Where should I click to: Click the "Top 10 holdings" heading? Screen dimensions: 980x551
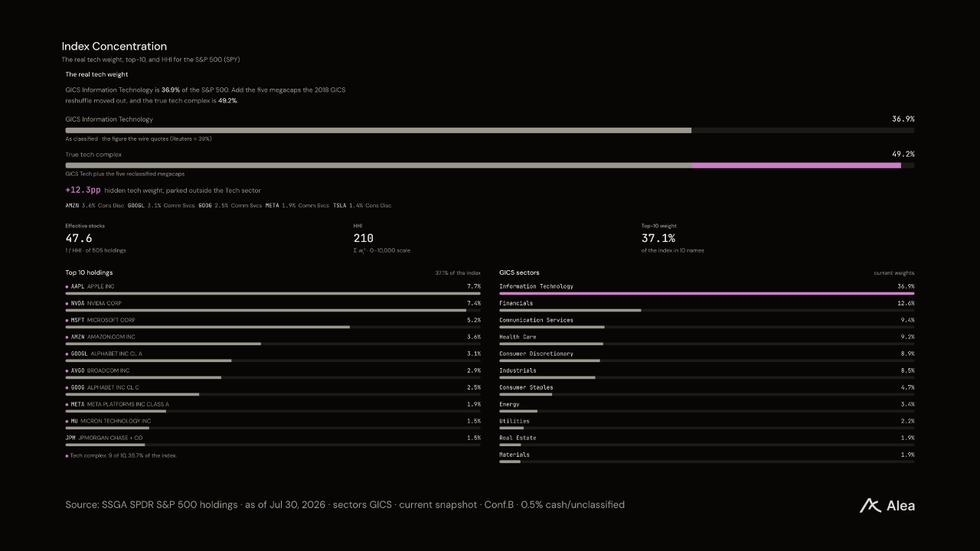click(89, 272)
